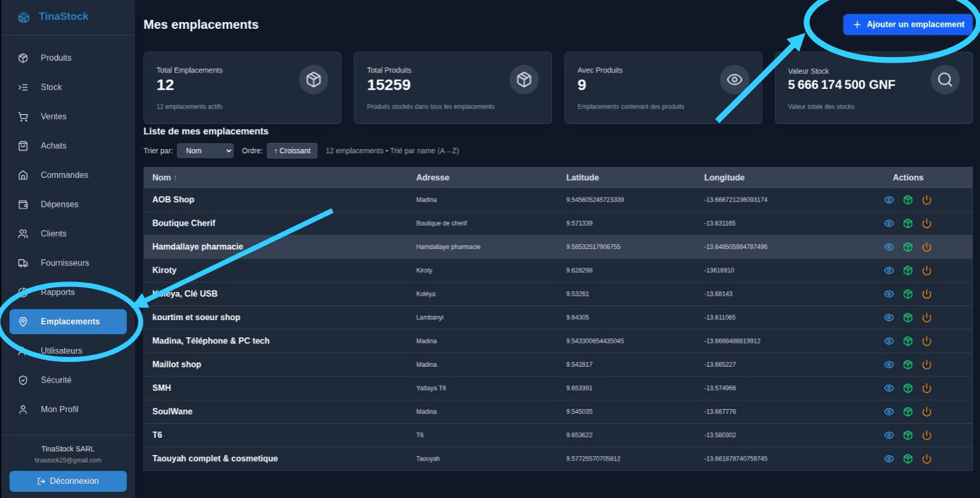Click the Latitude column header

coord(582,178)
